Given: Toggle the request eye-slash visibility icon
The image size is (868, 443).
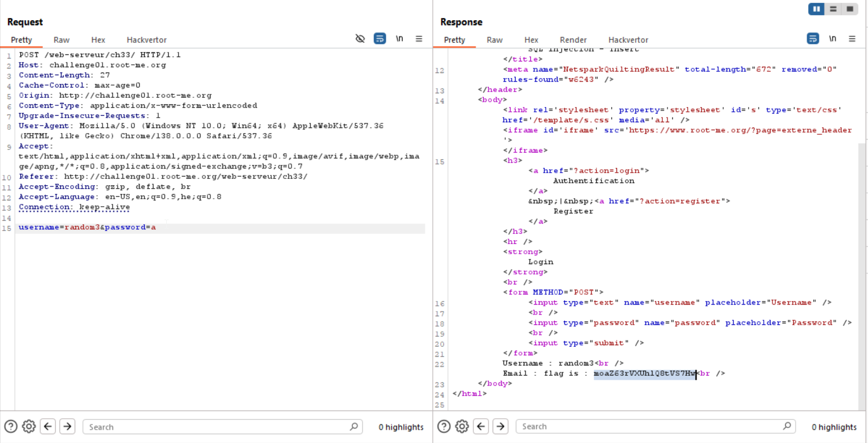Looking at the screenshot, I should tap(360, 39).
